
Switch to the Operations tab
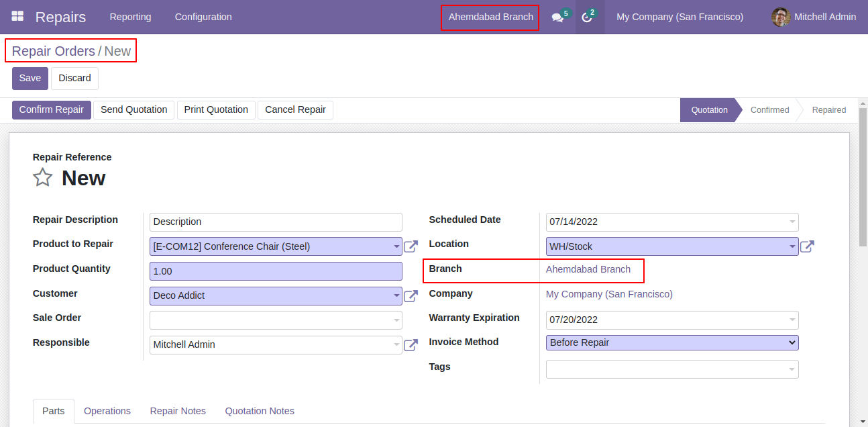[x=107, y=411]
